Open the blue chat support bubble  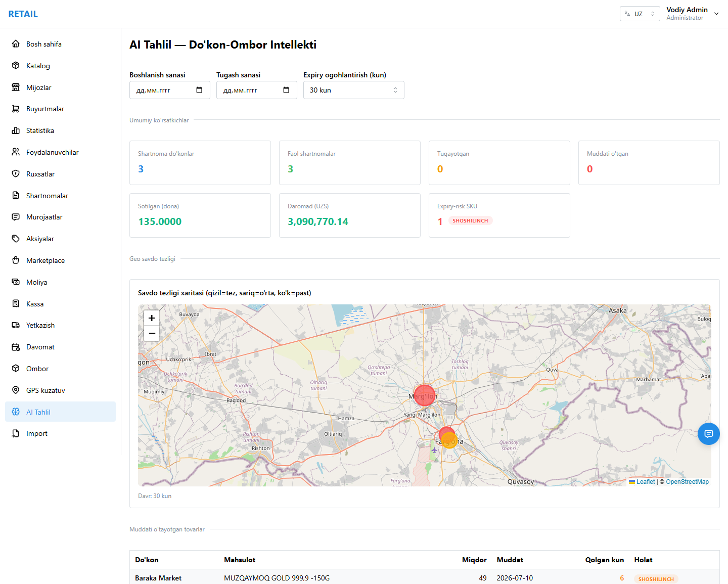coord(709,434)
